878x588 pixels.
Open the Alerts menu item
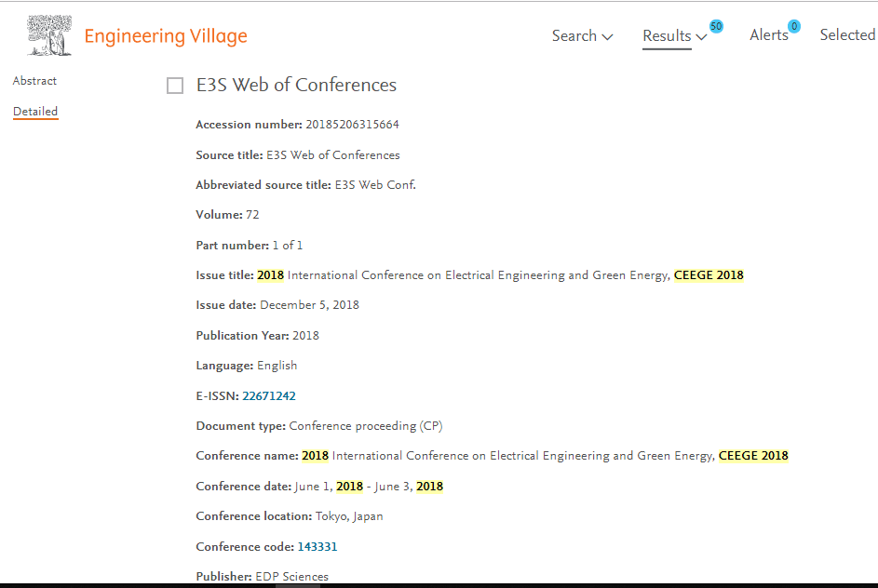(768, 35)
